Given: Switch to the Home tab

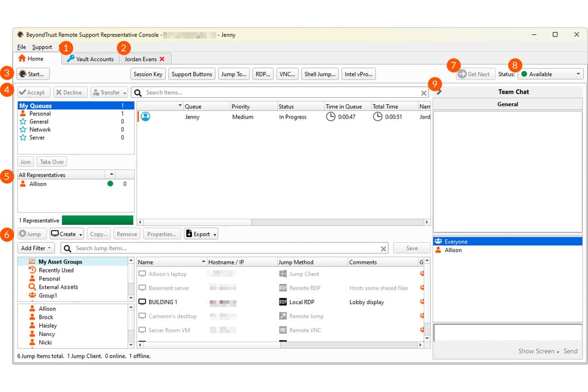Looking at the screenshot, I should pos(31,59).
